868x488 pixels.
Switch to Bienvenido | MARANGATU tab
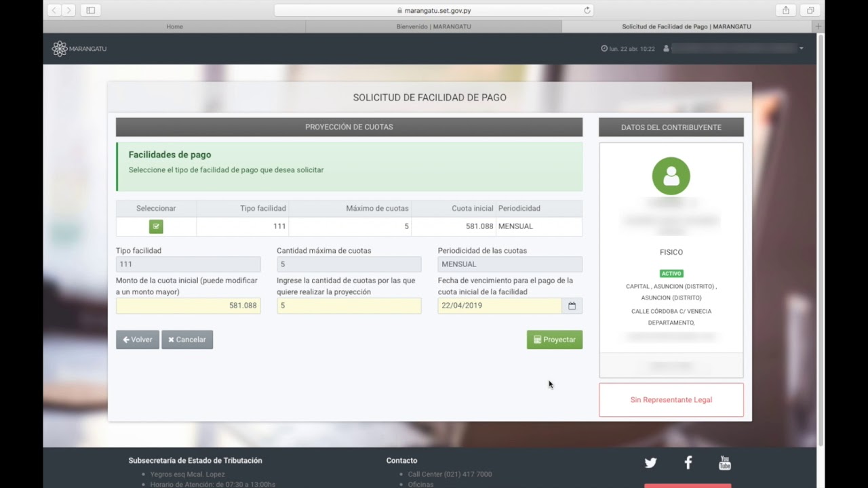433,26
